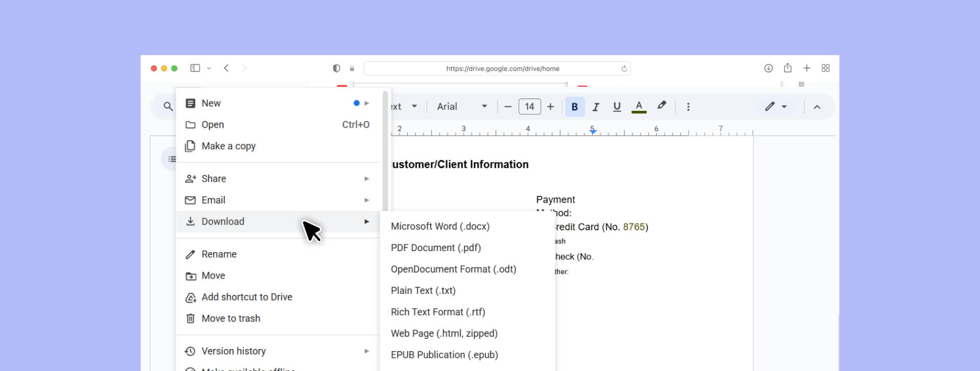
Task: Open the document outline list icon
Action: coord(171,159)
